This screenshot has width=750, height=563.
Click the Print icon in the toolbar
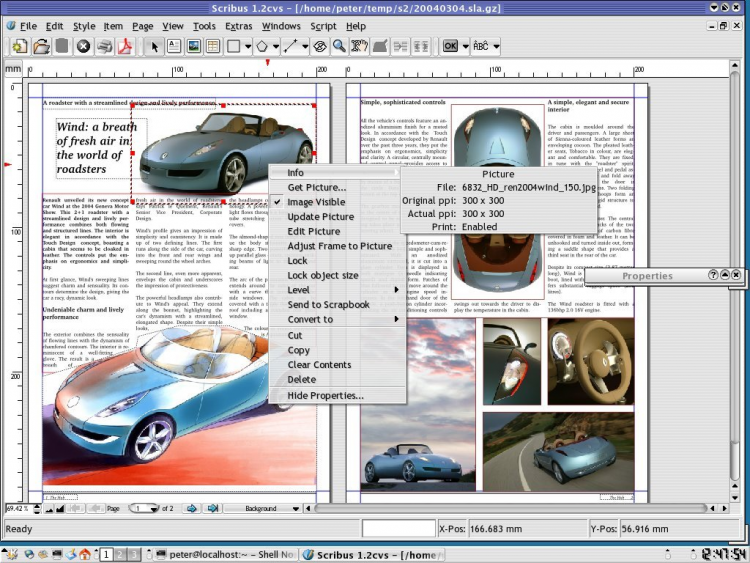(x=105, y=46)
